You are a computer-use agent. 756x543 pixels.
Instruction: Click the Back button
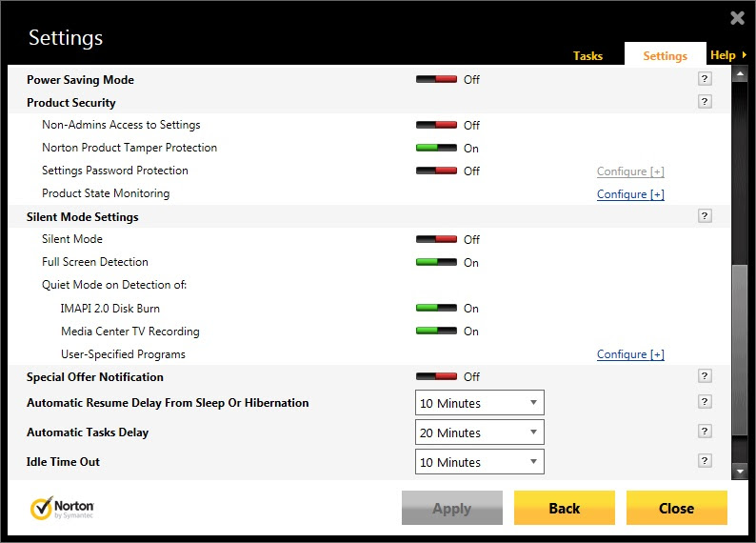[564, 508]
